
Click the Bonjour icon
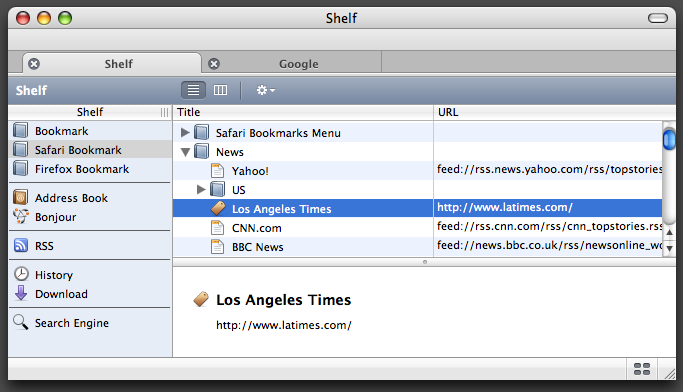[x=20, y=216]
